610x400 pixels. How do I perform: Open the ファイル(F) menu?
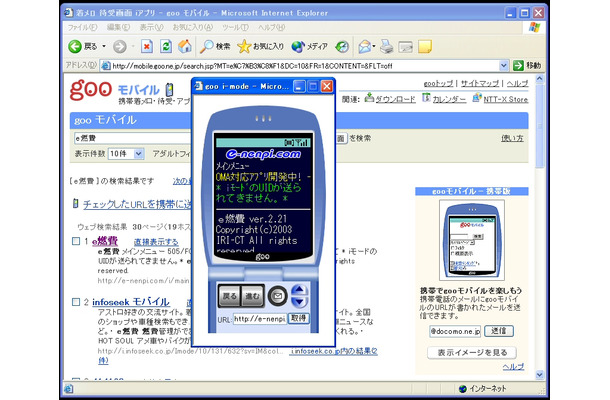[82, 27]
